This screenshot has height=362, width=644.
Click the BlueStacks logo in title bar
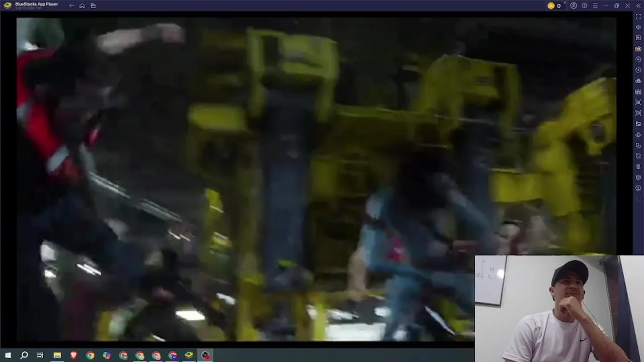pos(8,6)
